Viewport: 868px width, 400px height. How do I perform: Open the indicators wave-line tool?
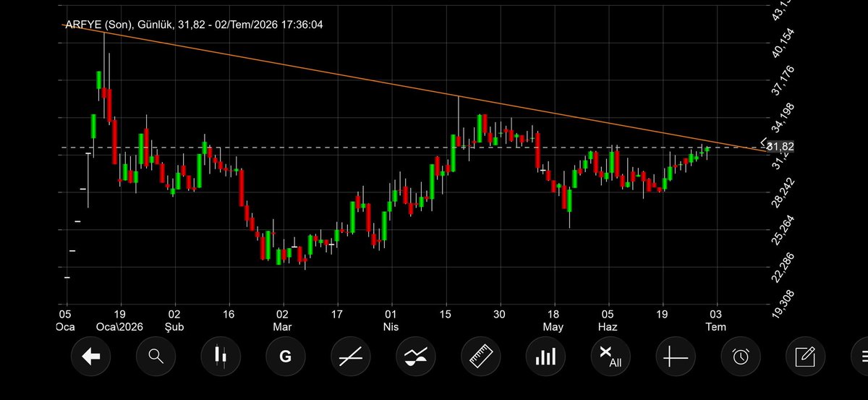click(416, 356)
